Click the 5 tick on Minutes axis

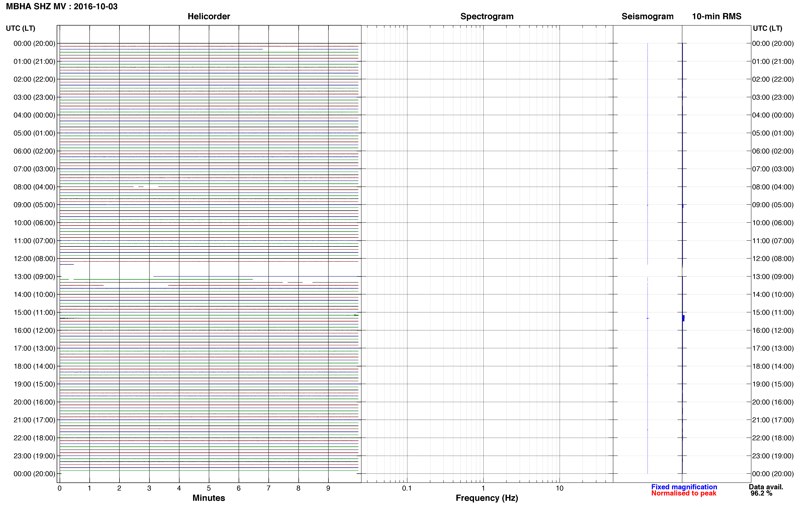tap(209, 488)
